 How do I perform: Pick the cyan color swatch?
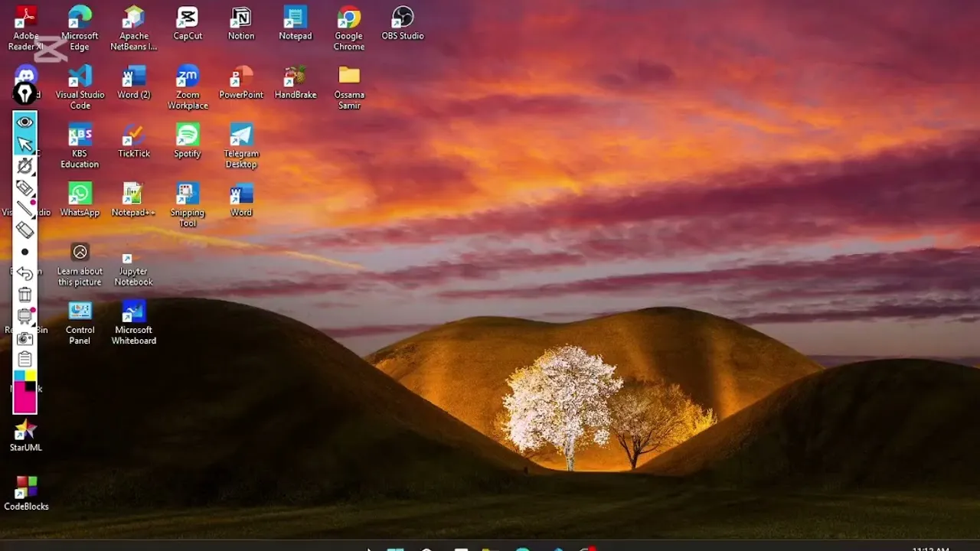pos(19,376)
